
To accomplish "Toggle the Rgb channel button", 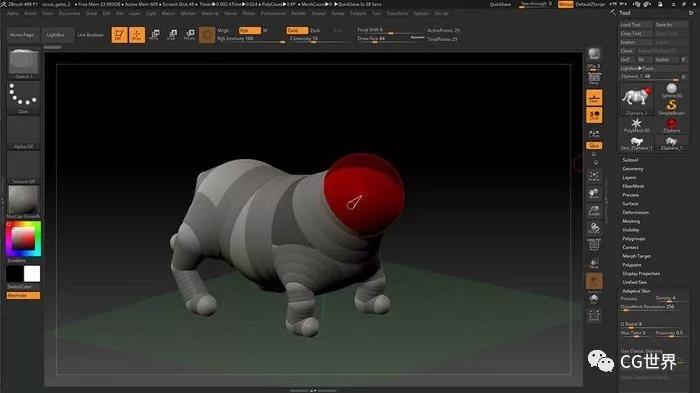I will click(250, 30).
